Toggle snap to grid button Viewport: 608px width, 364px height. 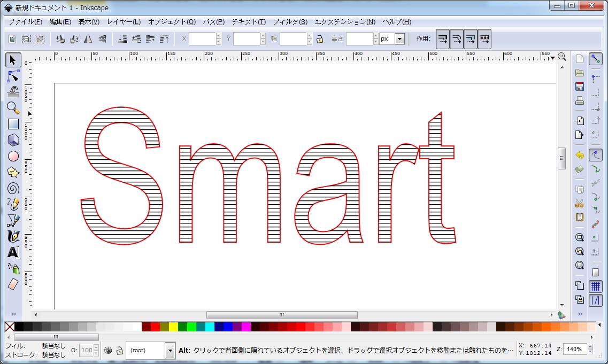tap(595, 286)
